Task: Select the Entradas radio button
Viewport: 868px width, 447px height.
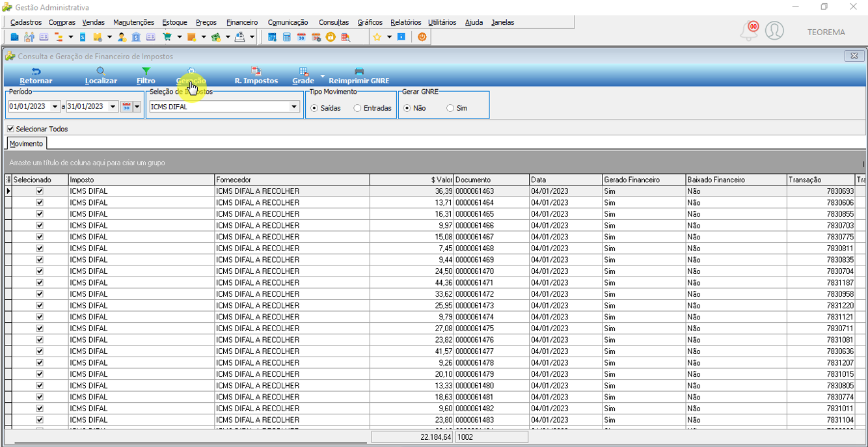Action: (357, 108)
